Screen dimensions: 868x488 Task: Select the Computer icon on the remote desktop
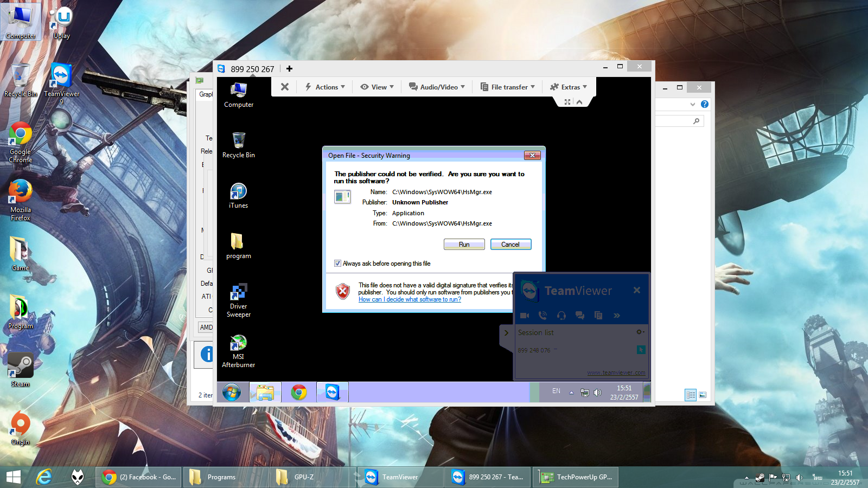pos(239,95)
